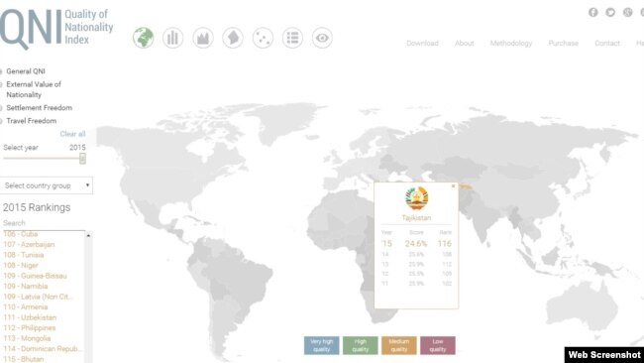Open the area chart view icon

pos(203,38)
